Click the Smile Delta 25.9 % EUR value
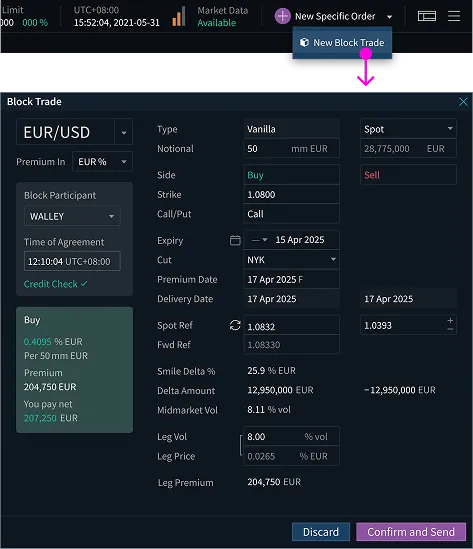Screen dimensions: 473x549 point(271,371)
